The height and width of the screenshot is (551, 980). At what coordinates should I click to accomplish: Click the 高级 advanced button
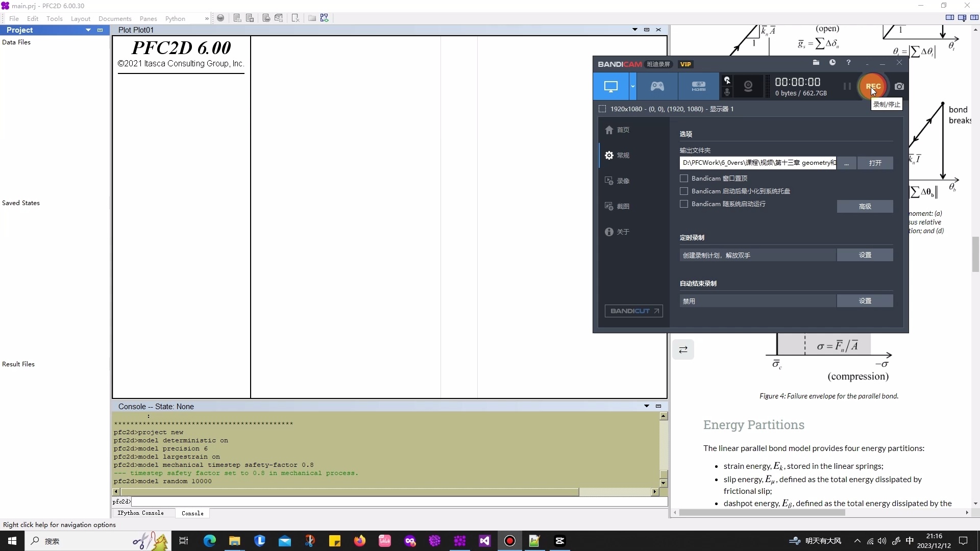point(865,206)
